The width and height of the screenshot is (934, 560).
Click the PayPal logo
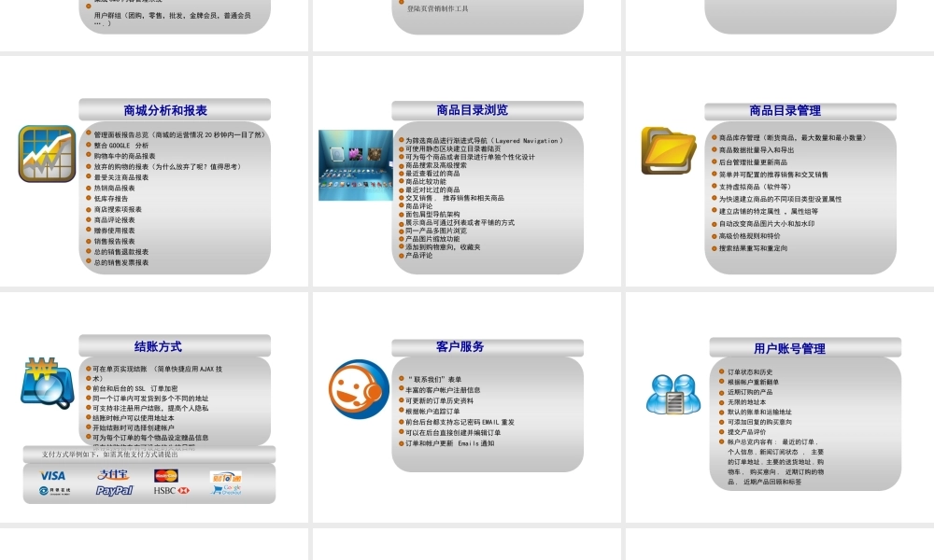point(114,490)
